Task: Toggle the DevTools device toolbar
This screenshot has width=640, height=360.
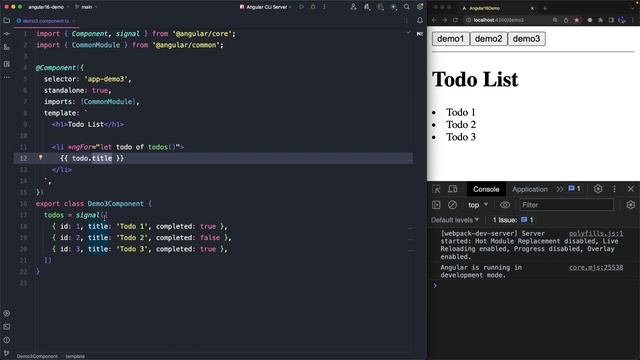Action: 453,189
